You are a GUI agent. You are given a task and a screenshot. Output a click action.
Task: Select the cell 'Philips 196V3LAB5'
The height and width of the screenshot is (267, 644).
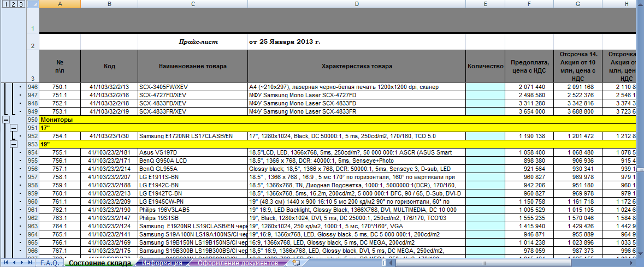coord(193,210)
